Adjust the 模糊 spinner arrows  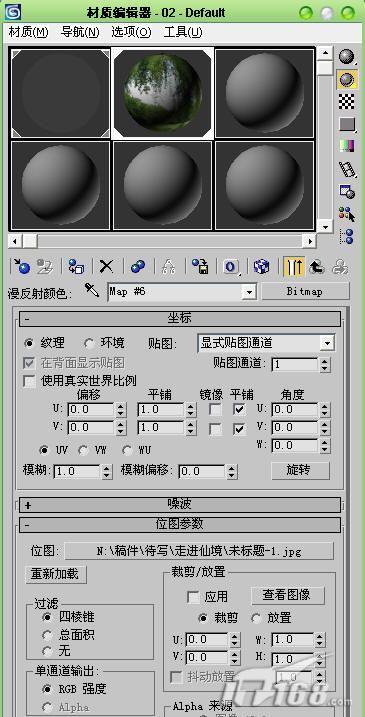pos(107,471)
